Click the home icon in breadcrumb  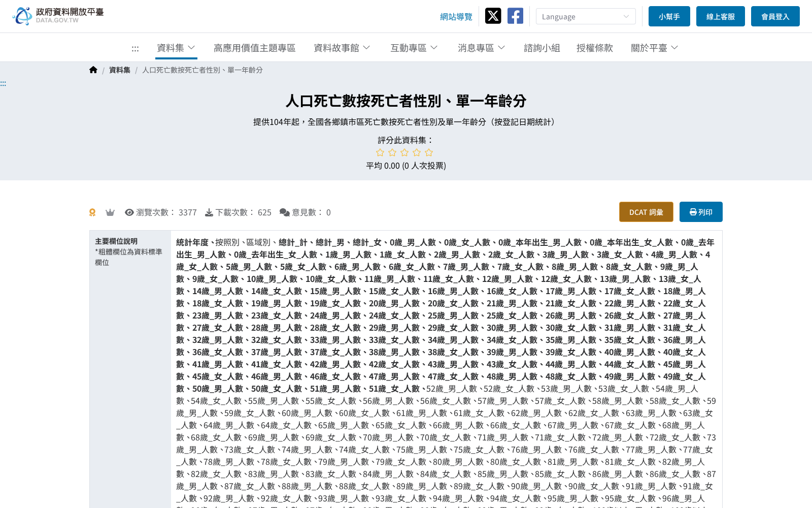pyautogui.click(x=93, y=70)
